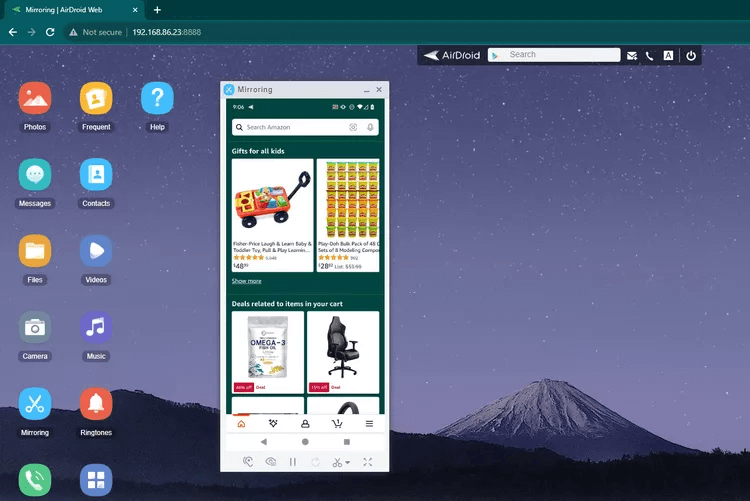750x501 pixels.
Task: Launch the Videos app icon
Action: coord(96,251)
